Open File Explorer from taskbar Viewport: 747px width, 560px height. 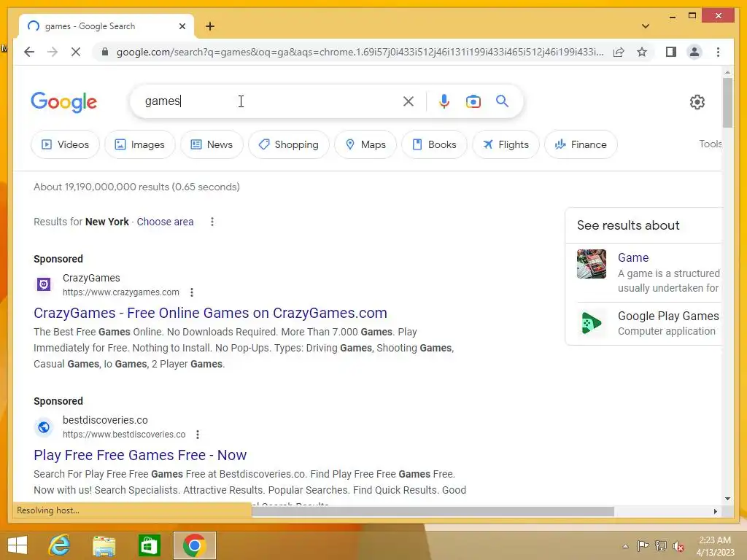[104, 545]
